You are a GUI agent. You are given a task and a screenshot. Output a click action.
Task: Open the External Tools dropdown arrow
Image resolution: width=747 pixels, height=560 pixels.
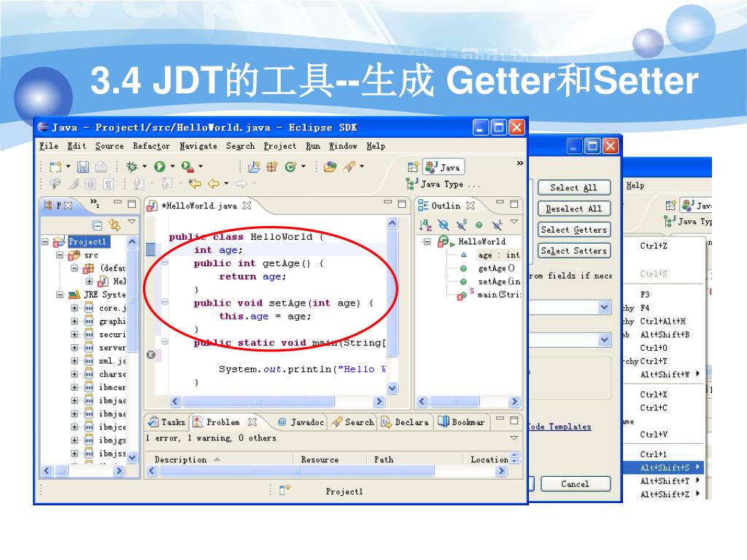tap(201, 167)
